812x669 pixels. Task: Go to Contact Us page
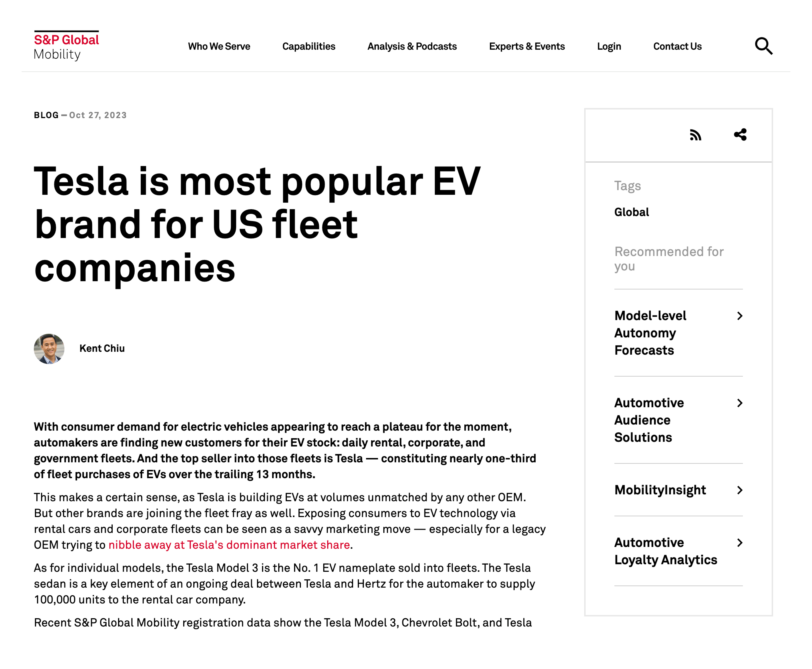677,46
